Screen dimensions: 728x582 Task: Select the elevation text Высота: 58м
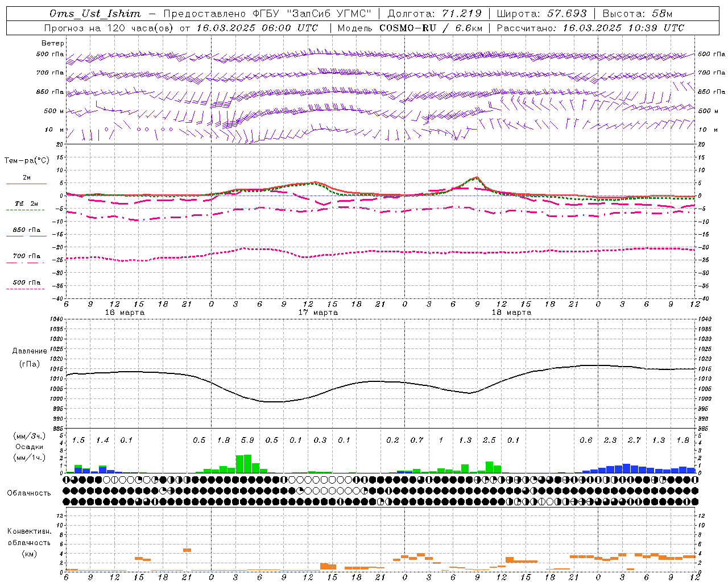[637, 14]
